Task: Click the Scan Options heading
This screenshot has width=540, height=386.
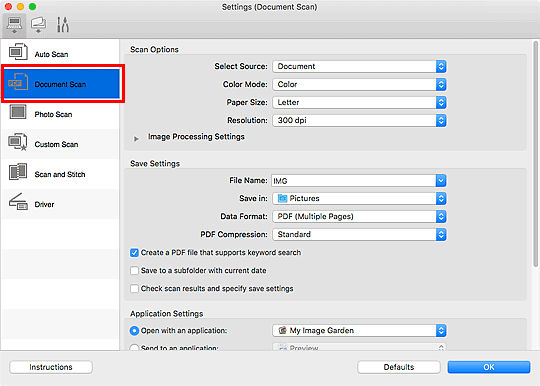Action: (x=154, y=50)
